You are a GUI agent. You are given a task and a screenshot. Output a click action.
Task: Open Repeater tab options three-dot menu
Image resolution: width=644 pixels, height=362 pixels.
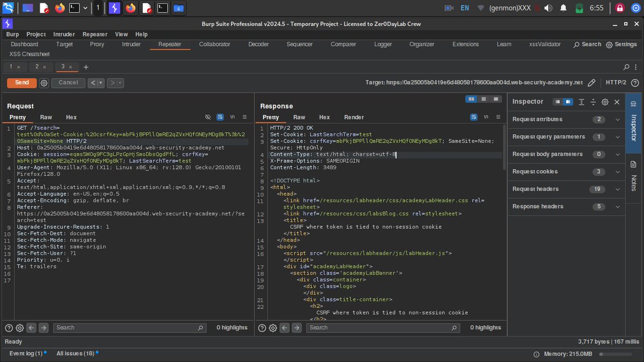pos(636,67)
